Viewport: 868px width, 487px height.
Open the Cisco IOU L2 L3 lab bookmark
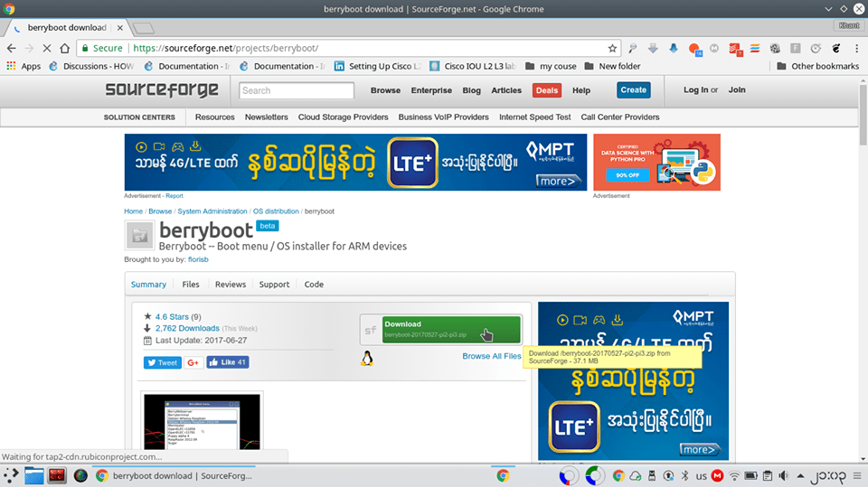pos(473,66)
